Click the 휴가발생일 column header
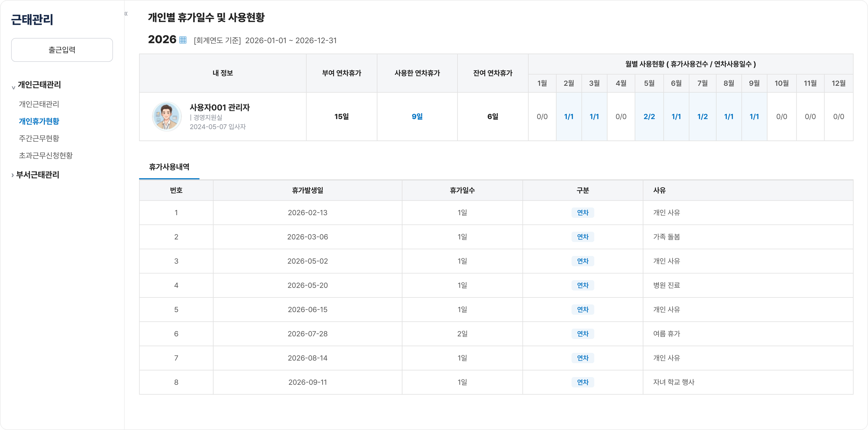 coord(308,190)
